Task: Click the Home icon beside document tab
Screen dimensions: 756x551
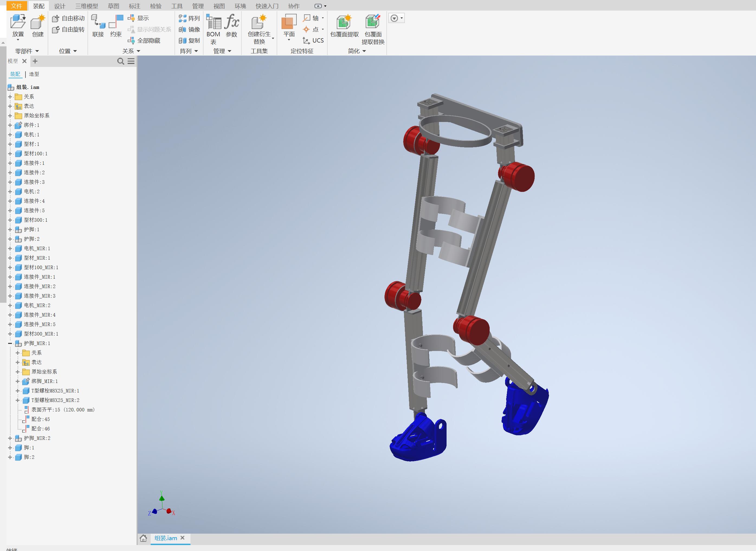Action: coord(143,538)
